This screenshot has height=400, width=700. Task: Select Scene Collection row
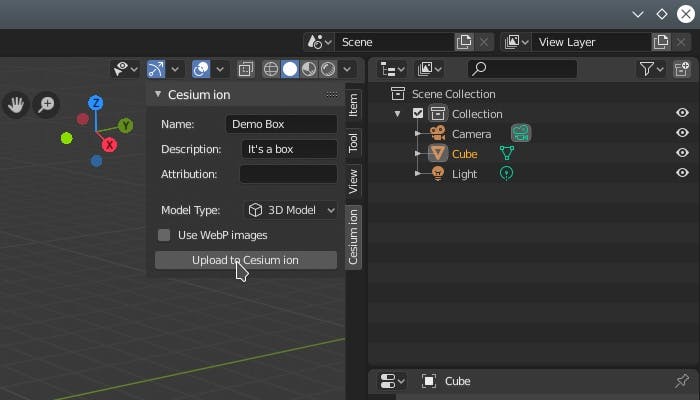(x=532, y=94)
